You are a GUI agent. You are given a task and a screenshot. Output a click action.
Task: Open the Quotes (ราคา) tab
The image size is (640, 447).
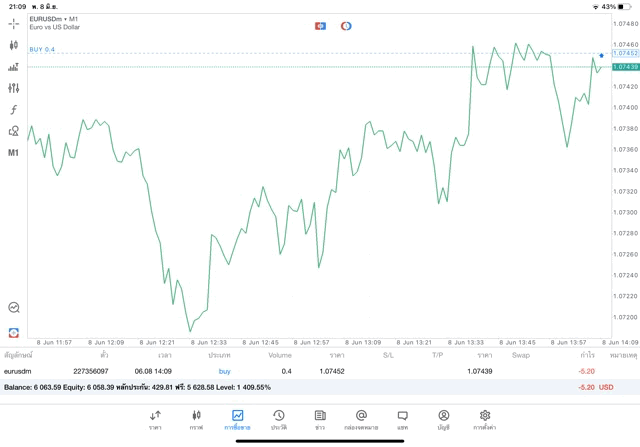click(155, 419)
